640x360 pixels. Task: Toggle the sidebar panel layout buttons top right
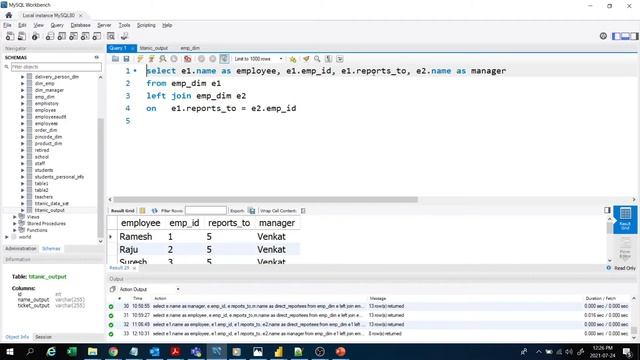(625, 36)
